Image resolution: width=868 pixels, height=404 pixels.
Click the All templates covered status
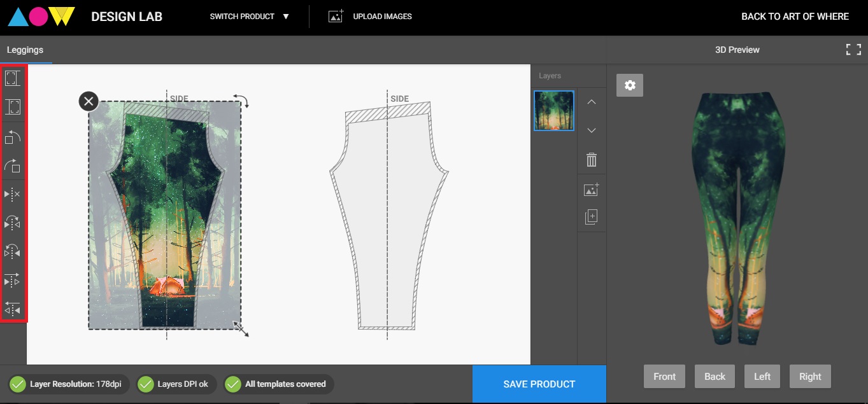click(278, 384)
